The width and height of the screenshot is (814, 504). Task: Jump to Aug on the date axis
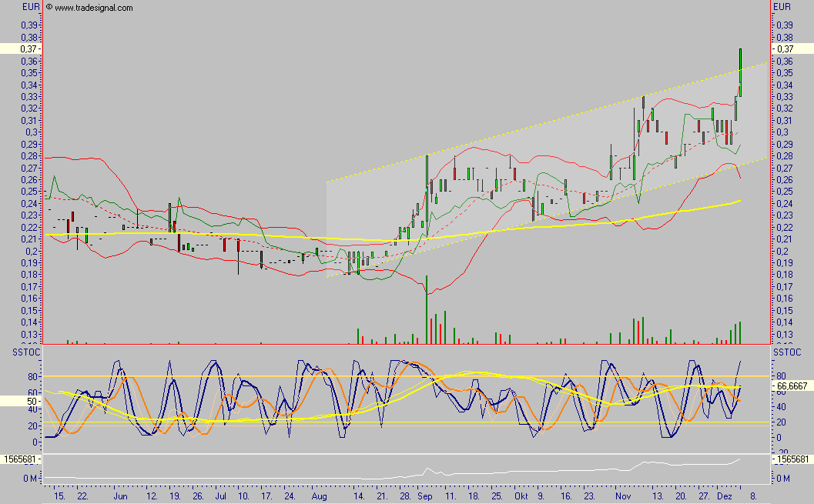(320, 497)
